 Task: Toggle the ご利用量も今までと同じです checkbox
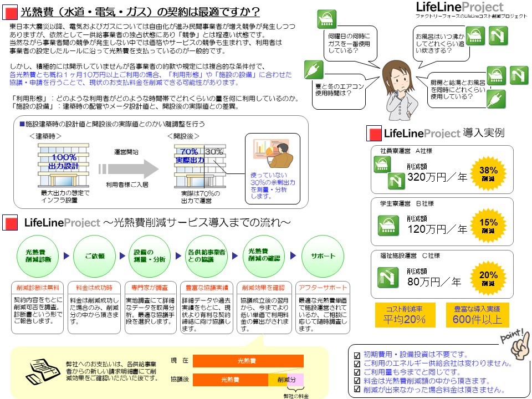[357, 372]
